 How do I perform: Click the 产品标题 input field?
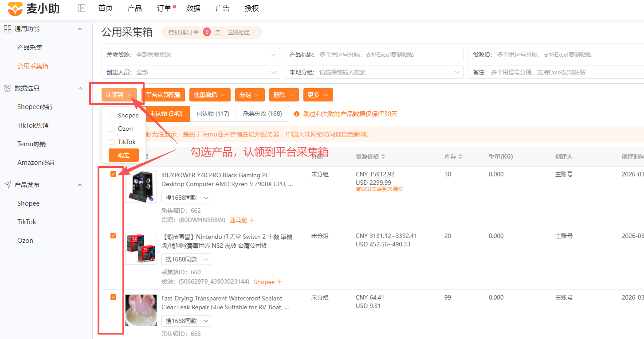374,55
